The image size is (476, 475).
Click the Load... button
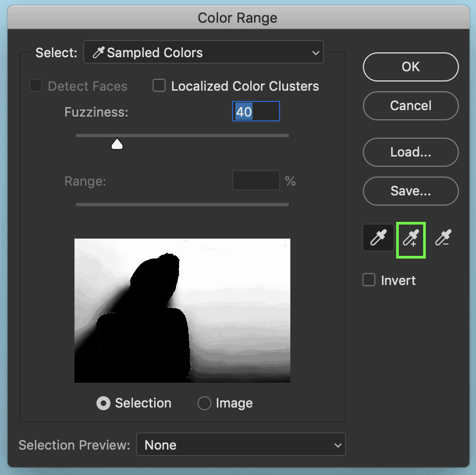click(x=411, y=152)
